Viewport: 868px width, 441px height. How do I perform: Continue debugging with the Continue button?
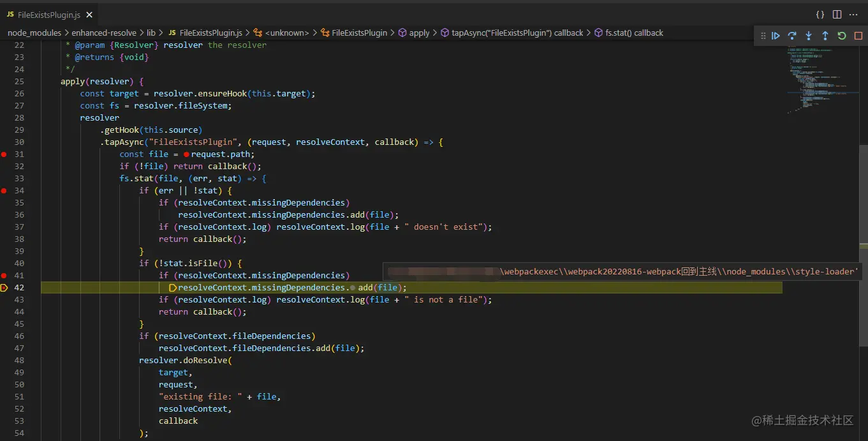click(x=776, y=36)
